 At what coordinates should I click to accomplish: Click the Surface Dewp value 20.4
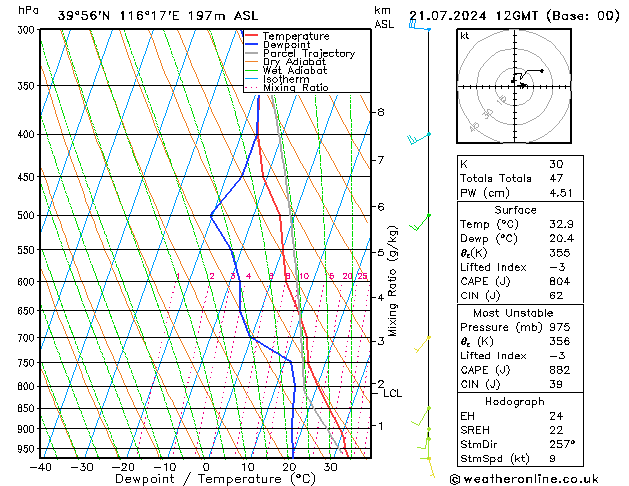(x=561, y=239)
